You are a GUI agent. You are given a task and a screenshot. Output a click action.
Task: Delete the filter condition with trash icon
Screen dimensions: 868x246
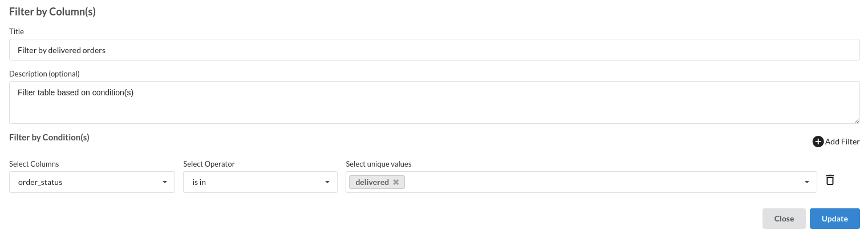(x=830, y=180)
